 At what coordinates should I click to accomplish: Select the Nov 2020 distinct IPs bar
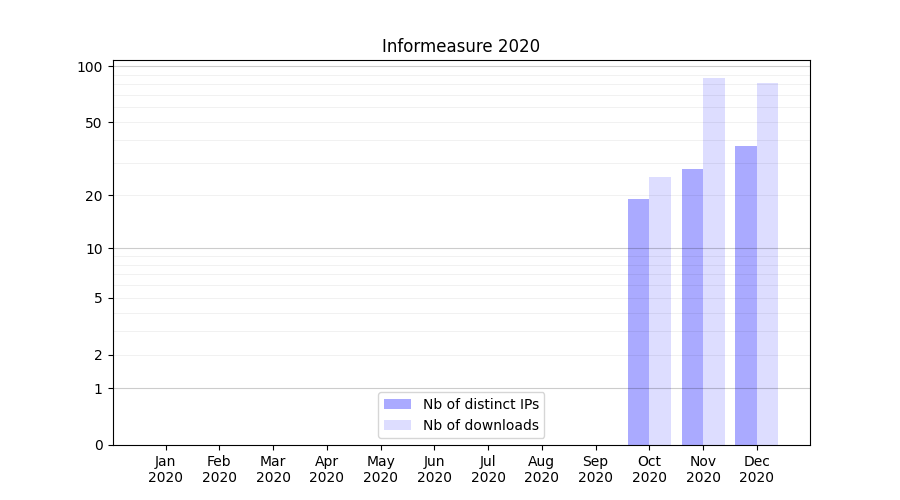692,307
